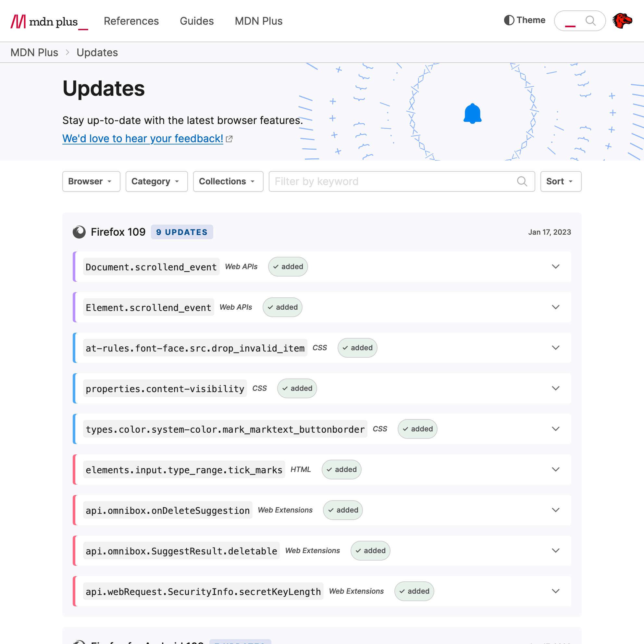Click the feedback link

pos(143,139)
